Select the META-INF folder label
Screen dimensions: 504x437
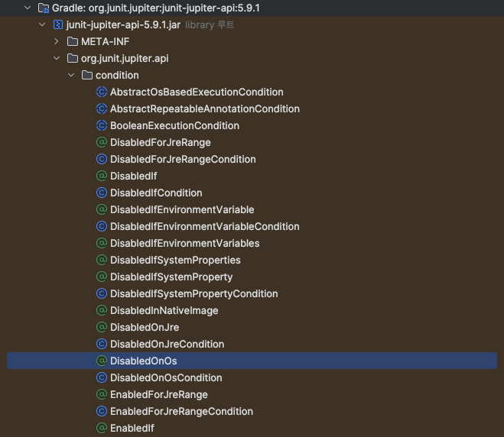(105, 41)
